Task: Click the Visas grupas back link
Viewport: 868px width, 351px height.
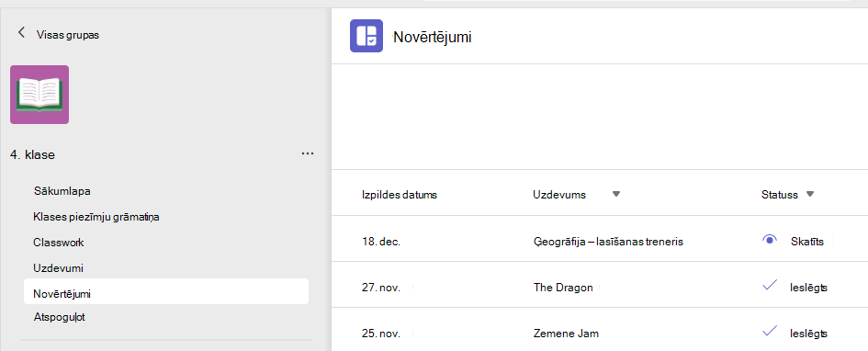Action: pos(68,34)
